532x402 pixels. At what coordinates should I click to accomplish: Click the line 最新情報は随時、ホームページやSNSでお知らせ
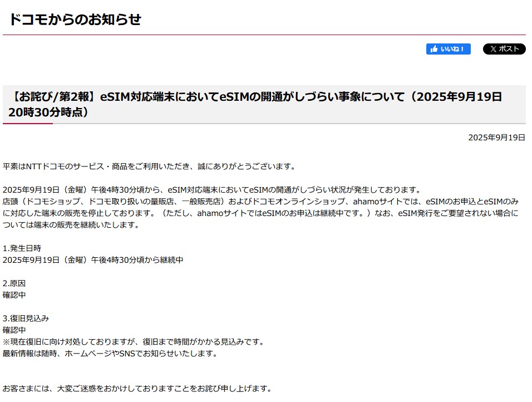(x=111, y=354)
